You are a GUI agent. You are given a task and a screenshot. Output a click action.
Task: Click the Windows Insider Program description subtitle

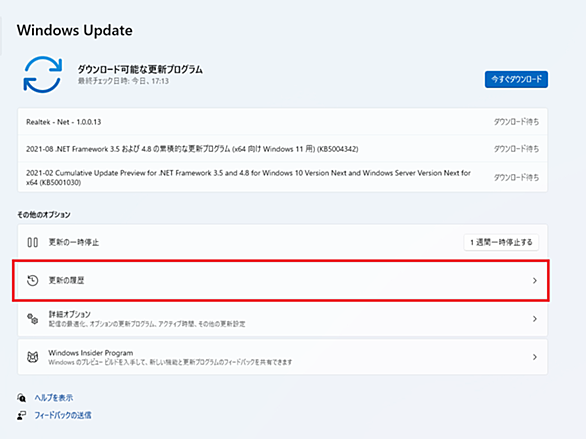point(170,362)
